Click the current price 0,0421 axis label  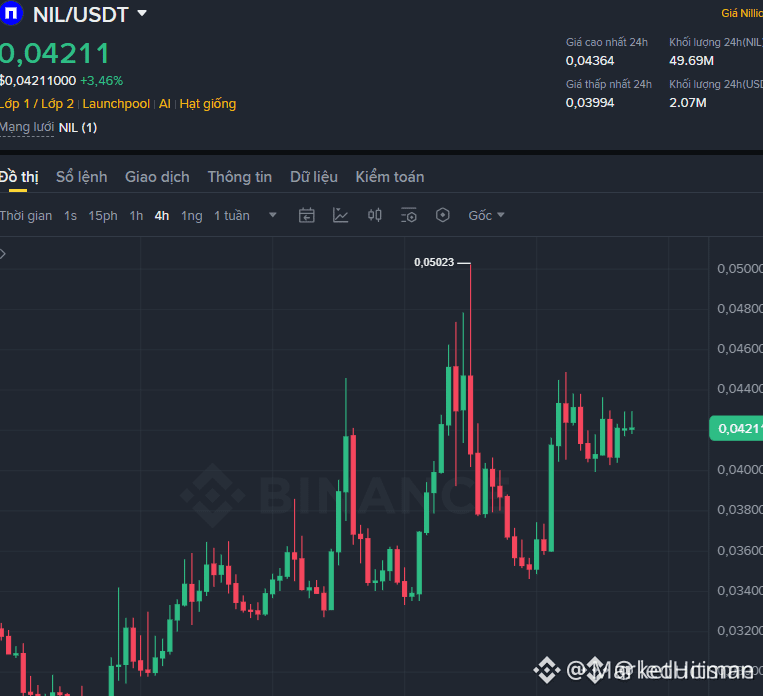[x=736, y=428]
